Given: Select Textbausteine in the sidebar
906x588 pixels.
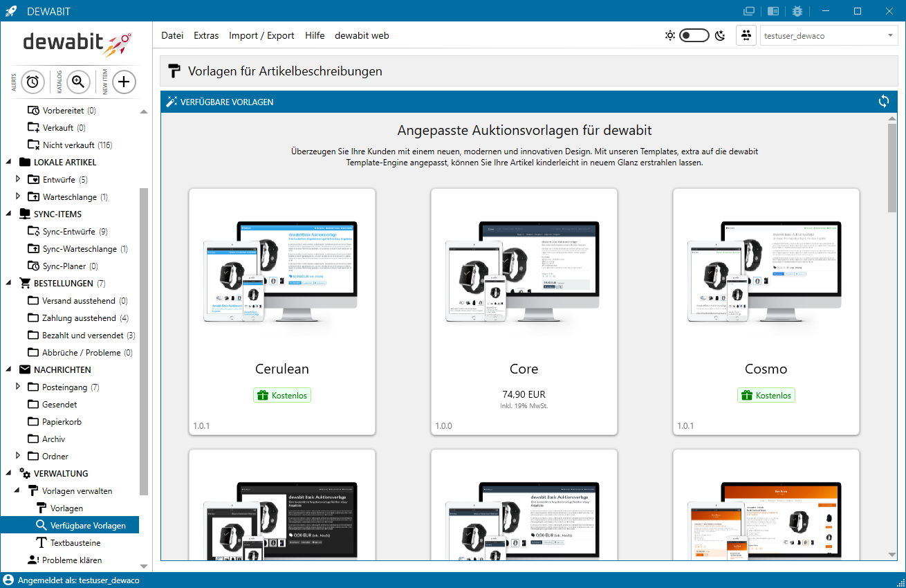Looking at the screenshot, I should (75, 543).
